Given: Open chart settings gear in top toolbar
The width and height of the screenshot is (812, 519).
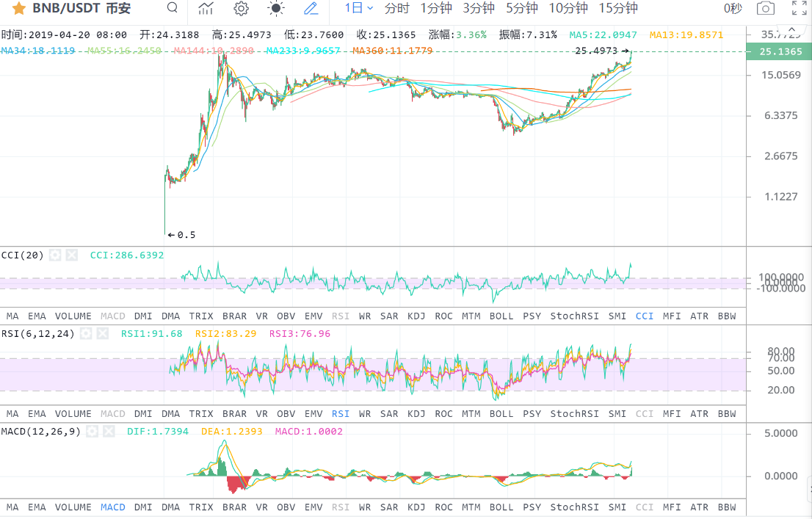Looking at the screenshot, I should [x=241, y=9].
